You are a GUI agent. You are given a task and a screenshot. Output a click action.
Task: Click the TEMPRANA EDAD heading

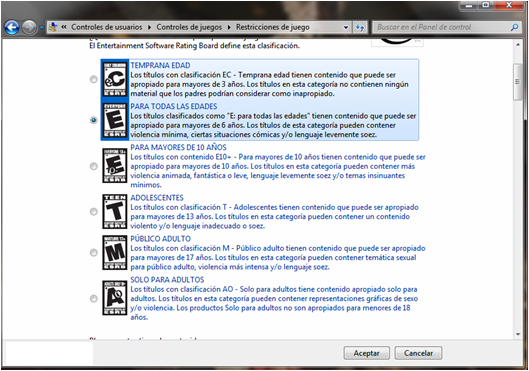[160, 65]
